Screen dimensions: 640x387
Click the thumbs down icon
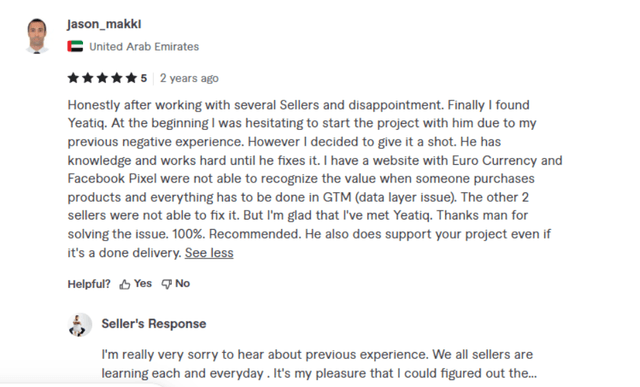[167, 284]
